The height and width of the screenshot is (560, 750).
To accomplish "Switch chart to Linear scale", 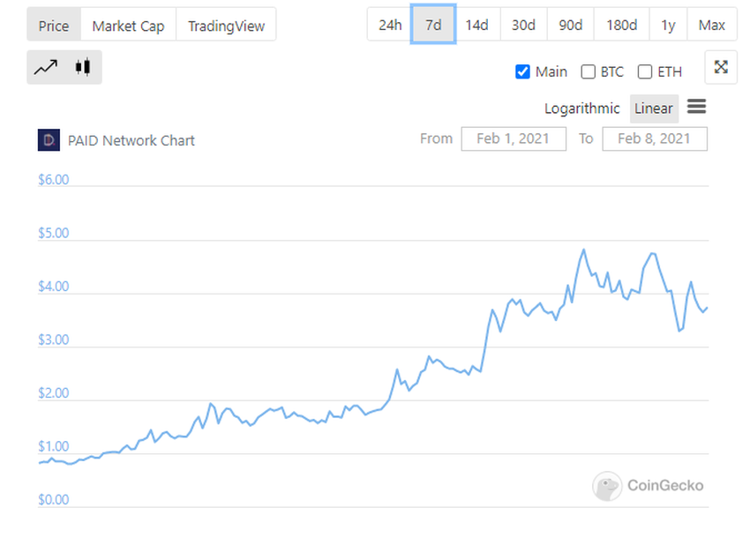I will pos(653,108).
